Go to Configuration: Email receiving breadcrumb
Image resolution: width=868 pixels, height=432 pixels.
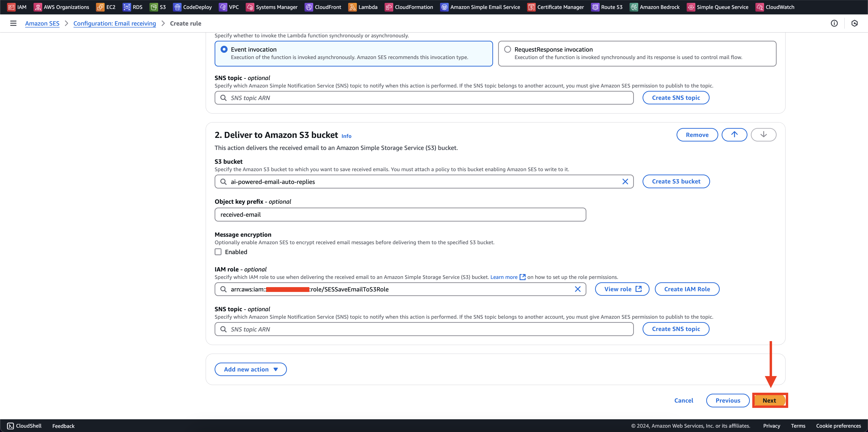coord(115,23)
